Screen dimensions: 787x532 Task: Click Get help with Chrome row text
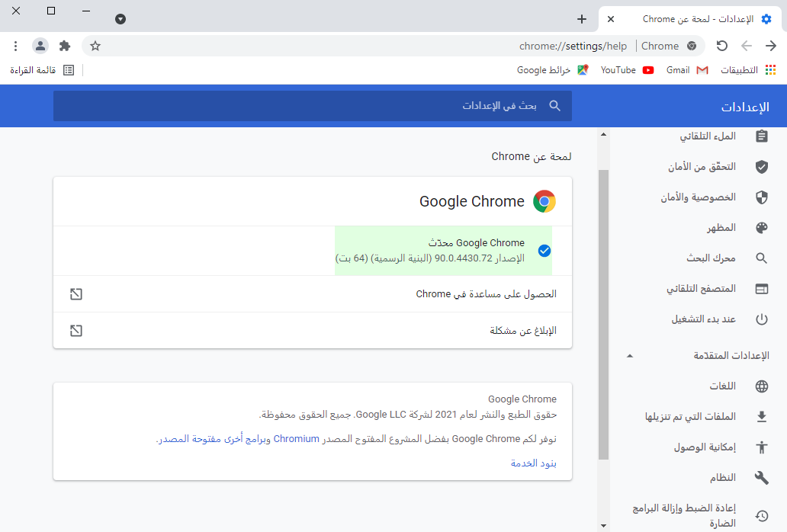[486, 294]
